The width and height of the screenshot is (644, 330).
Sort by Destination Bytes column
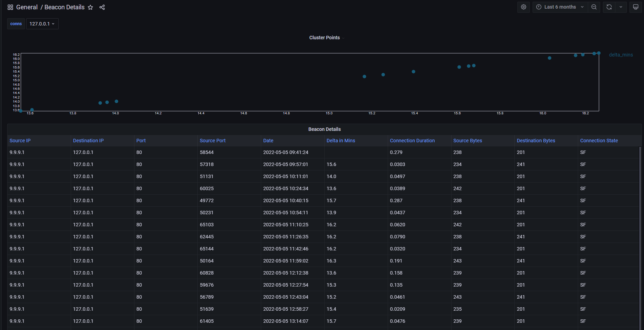point(536,141)
